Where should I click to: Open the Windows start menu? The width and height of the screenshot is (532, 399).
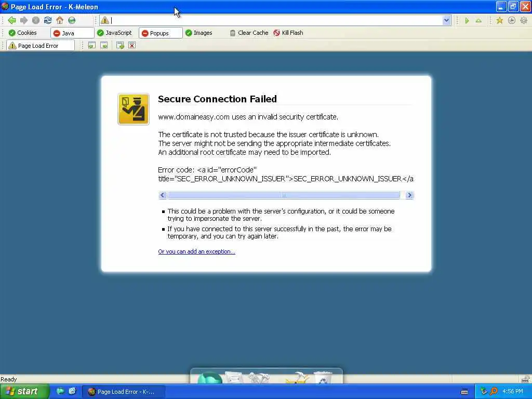[x=24, y=392]
